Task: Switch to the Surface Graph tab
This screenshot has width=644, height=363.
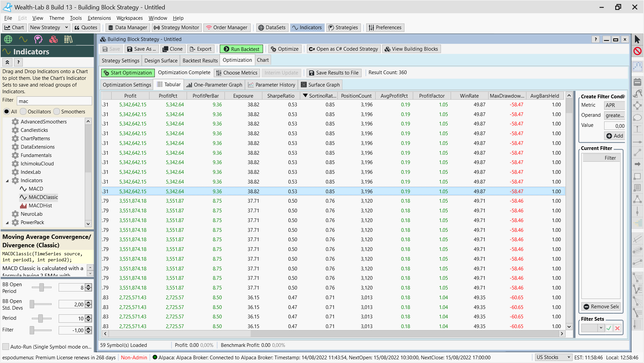Action: coord(320,85)
